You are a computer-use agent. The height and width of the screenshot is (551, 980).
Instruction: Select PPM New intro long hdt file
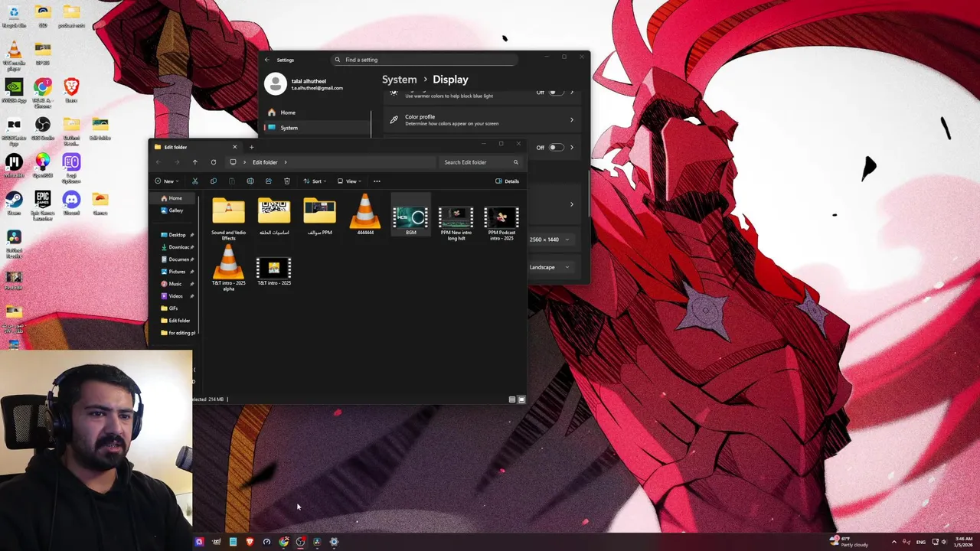click(456, 221)
